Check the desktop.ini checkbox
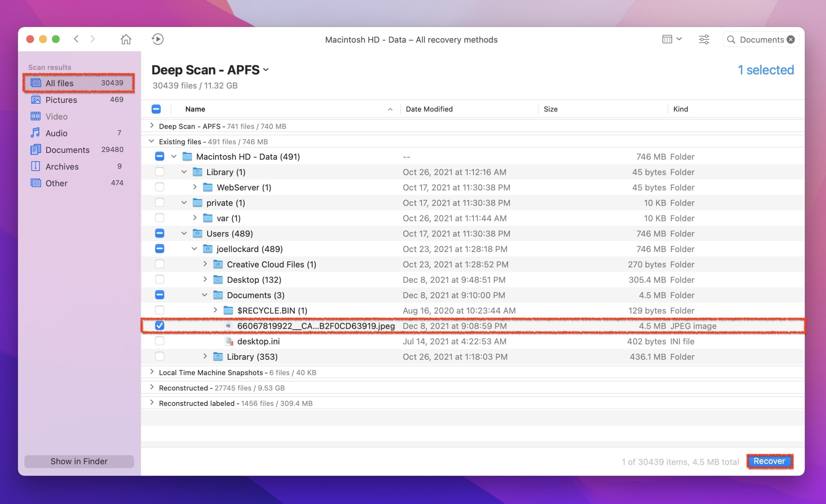The height and width of the screenshot is (504, 826). [x=160, y=341]
